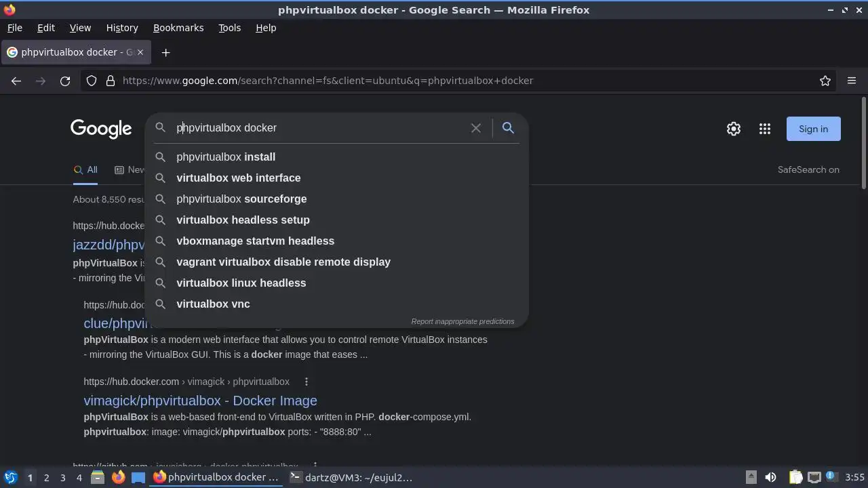
Task: Go back with the back arrow
Action: coord(16,81)
